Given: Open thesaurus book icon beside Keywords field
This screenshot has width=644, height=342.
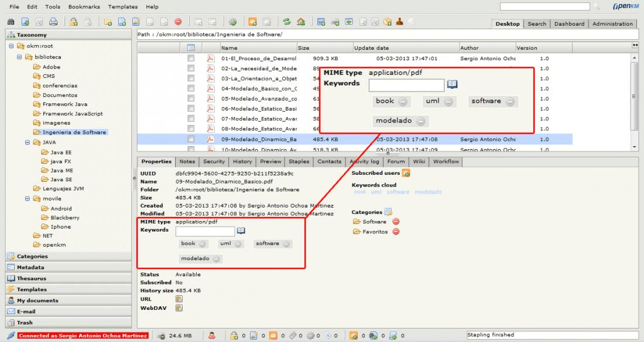Looking at the screenshot, I should point(241,230).
